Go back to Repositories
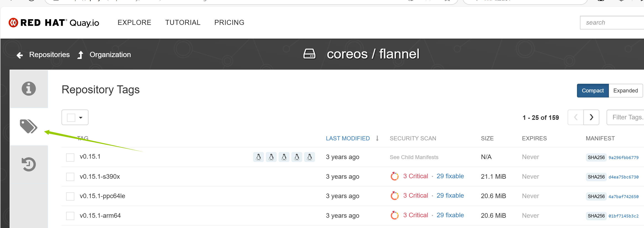This screenshot has height=228, width=644. click(x=49, y=55)
